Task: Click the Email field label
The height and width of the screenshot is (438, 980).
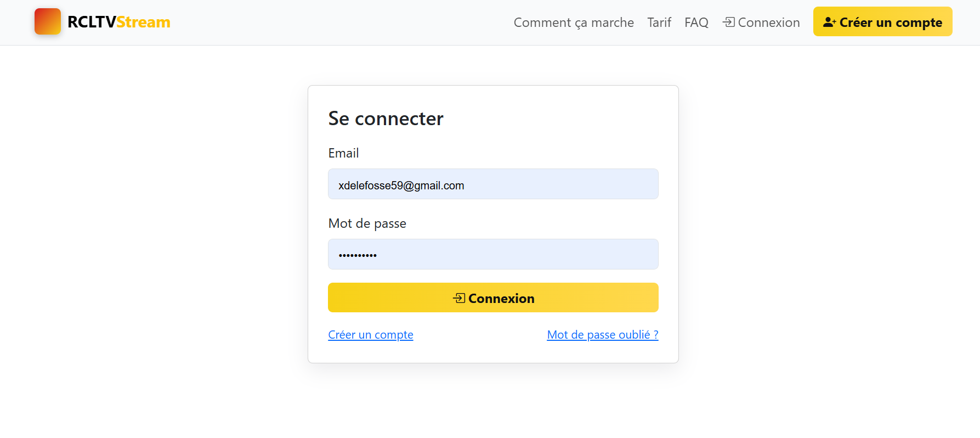Action: point(343,153)
